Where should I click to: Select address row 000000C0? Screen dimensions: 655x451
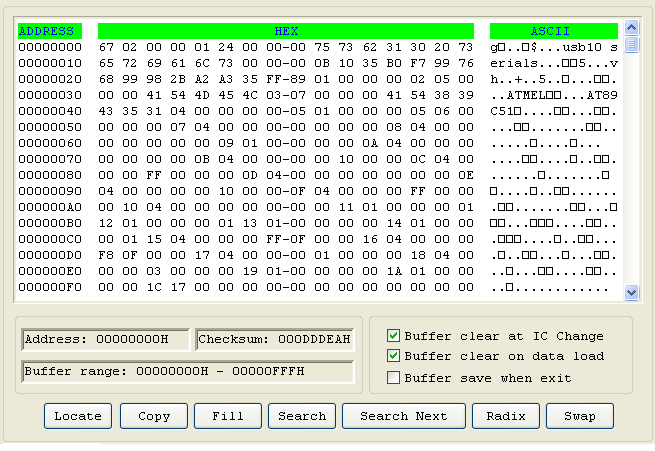coord(50,239)
